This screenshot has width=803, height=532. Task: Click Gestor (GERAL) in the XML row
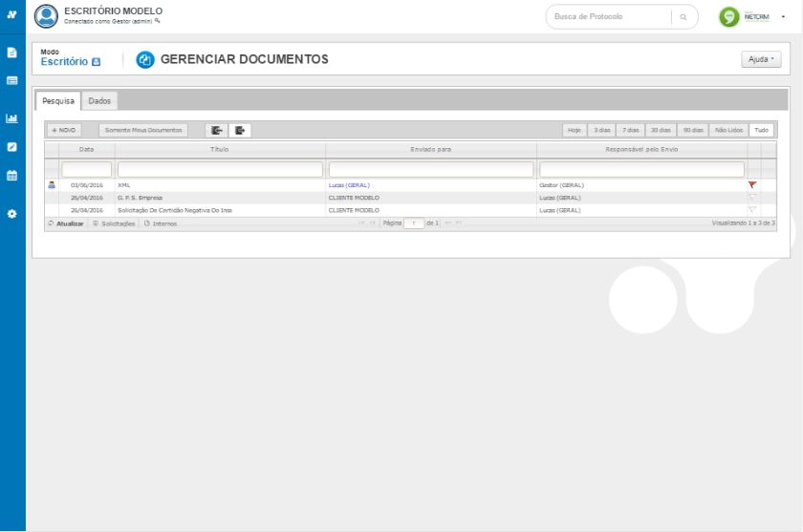561,185
